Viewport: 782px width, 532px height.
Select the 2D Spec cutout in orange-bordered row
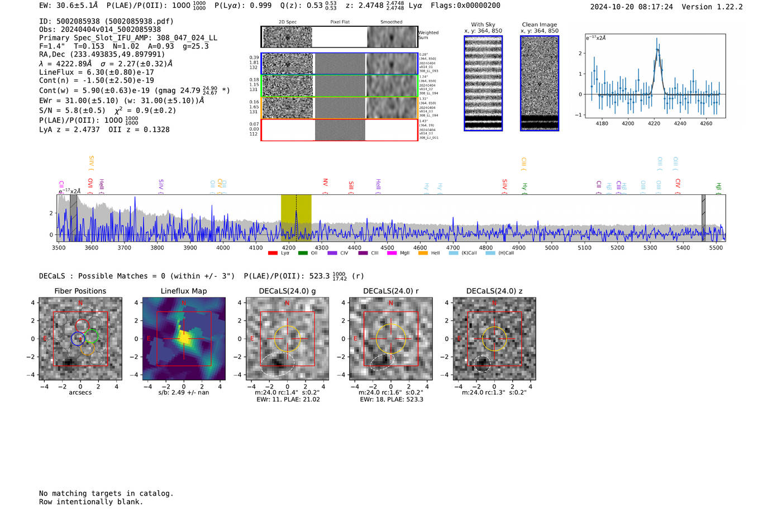click(287, 108)
